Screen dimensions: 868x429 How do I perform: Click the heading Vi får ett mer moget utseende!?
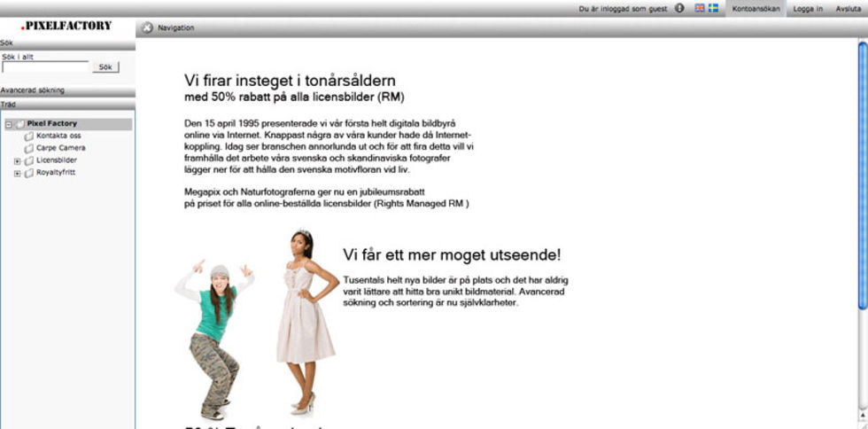tap(452, 255)
